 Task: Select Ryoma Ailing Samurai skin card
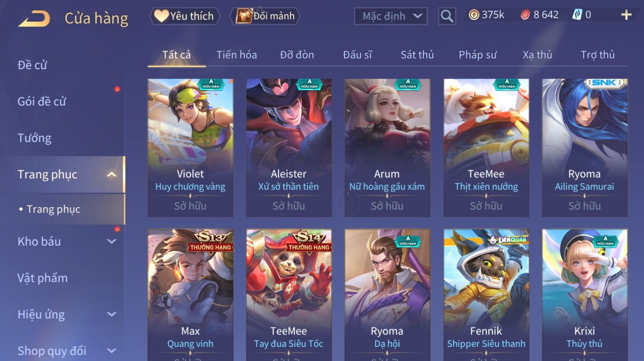point(585,147)
